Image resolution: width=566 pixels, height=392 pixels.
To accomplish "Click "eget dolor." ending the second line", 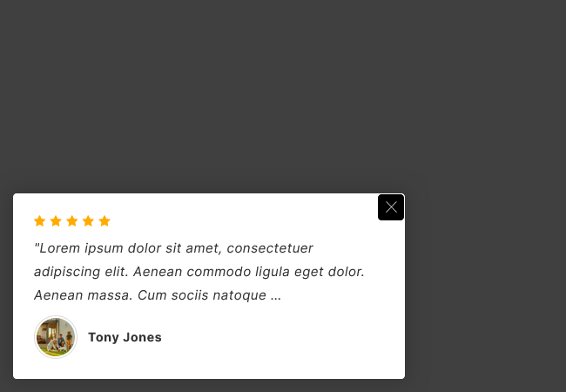I will 342,272.
